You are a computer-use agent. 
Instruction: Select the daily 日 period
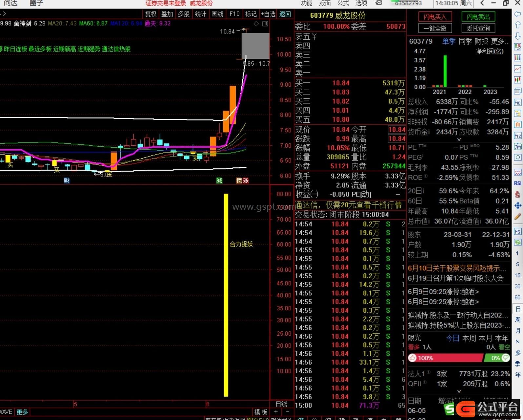517,309
